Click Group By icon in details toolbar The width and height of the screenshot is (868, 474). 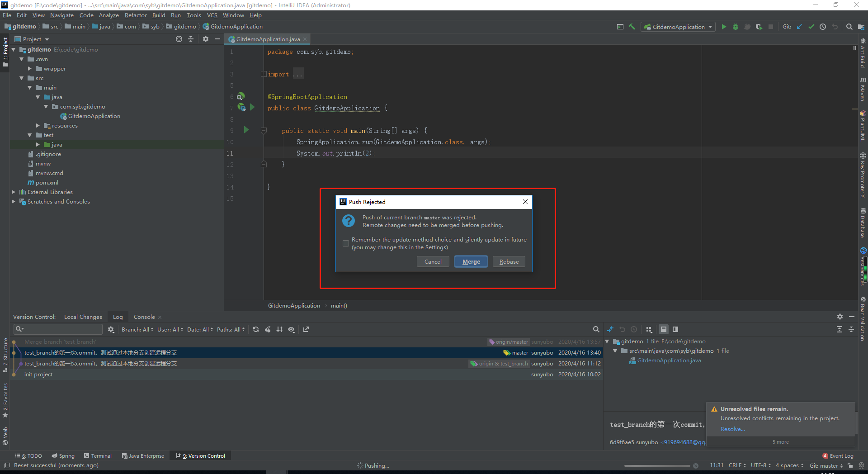pyautogui.click(x=649, y=329)
